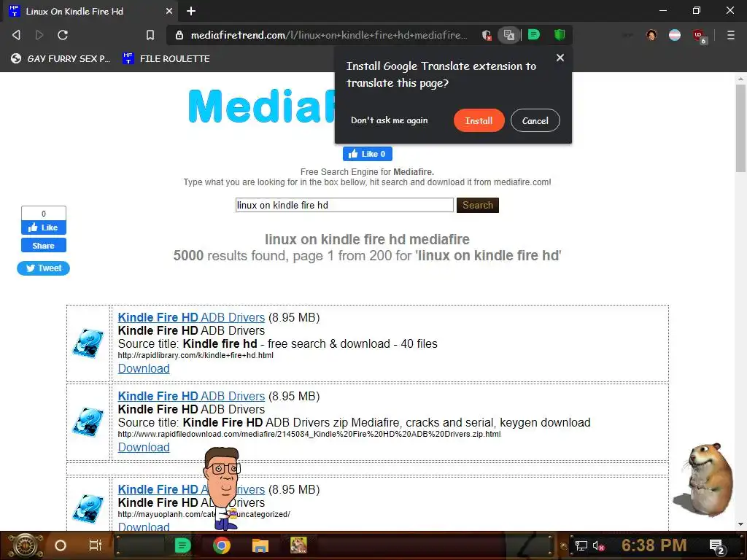The width and height of the screenshot is (747, 560).
Task: Click the MediaFire logo
Action: (x=262, y=106)
